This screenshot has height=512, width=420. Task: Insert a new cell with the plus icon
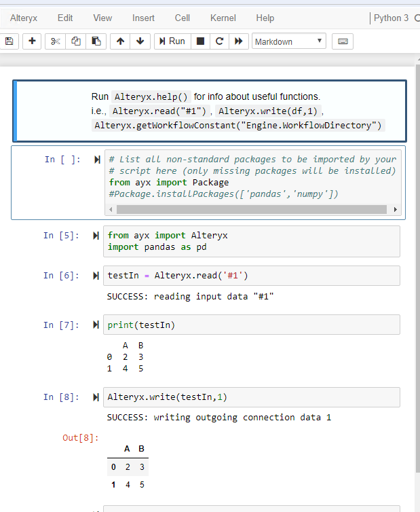coord(32,41)
